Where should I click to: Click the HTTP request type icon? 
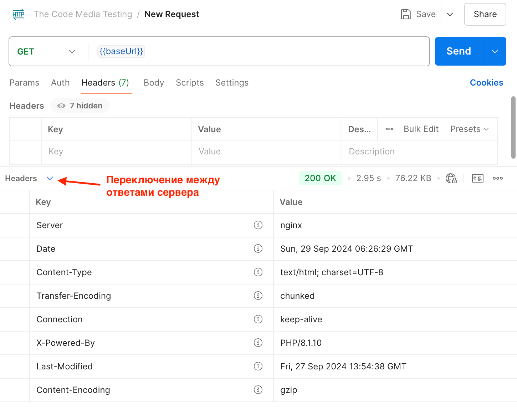click(19, 14)
